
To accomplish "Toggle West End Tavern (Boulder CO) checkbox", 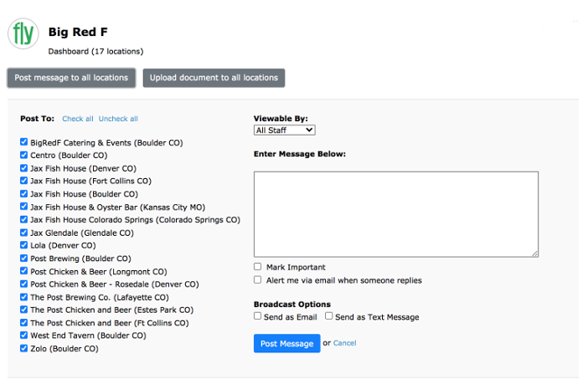I will tap(24, 335).
